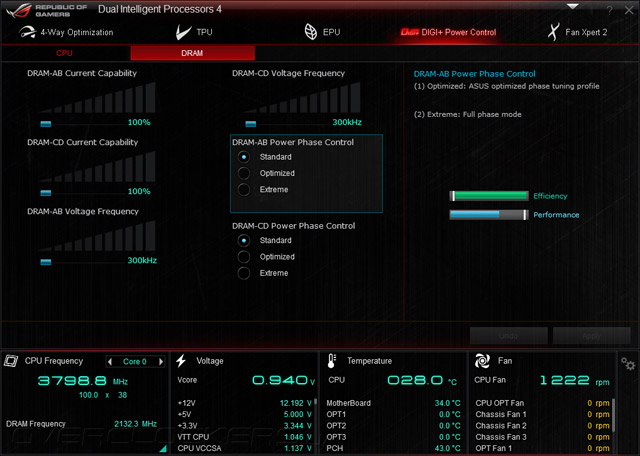The width and height of the screenshot is (640, 456).
Task: Show next core with right arrow
Action: pos(161,361)
